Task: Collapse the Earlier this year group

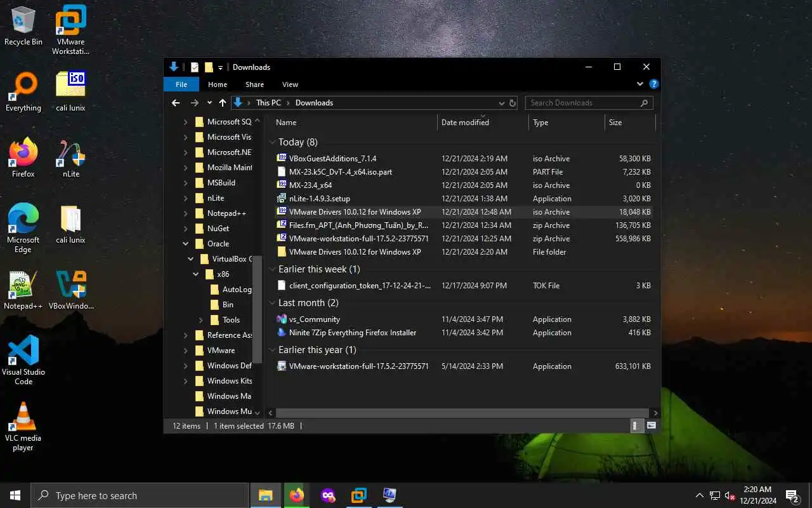Action: point(272,350)
